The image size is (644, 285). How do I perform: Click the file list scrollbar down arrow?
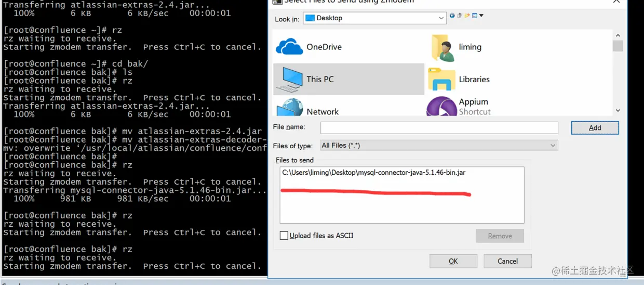618,110
